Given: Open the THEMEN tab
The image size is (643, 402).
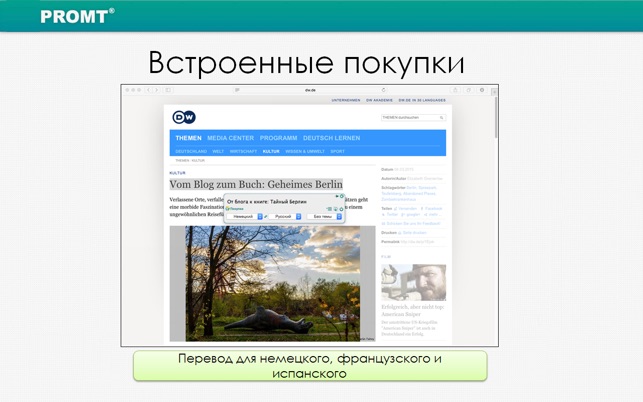Looking at the screenshot, I should (188, 138).
